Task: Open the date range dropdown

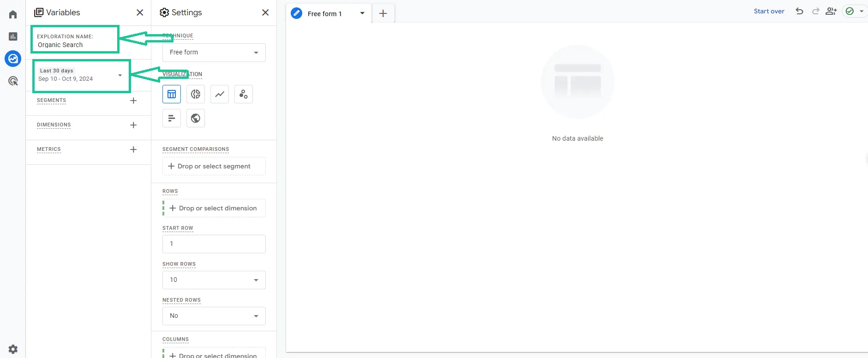Action: pos(81,75)
